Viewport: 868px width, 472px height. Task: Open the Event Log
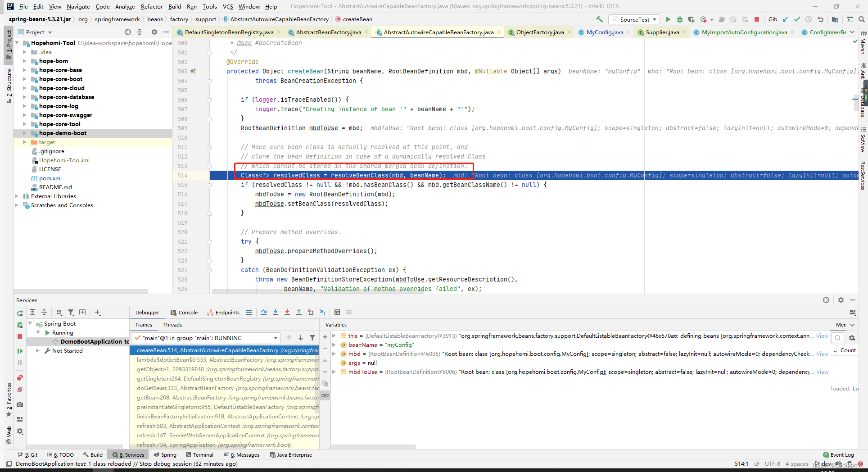pyautogui.click(x=838, y=454)
